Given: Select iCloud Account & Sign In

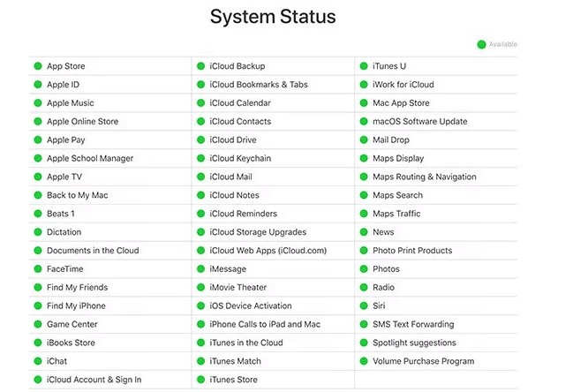Looking at the screenshot, I should [x=94, y=380].
